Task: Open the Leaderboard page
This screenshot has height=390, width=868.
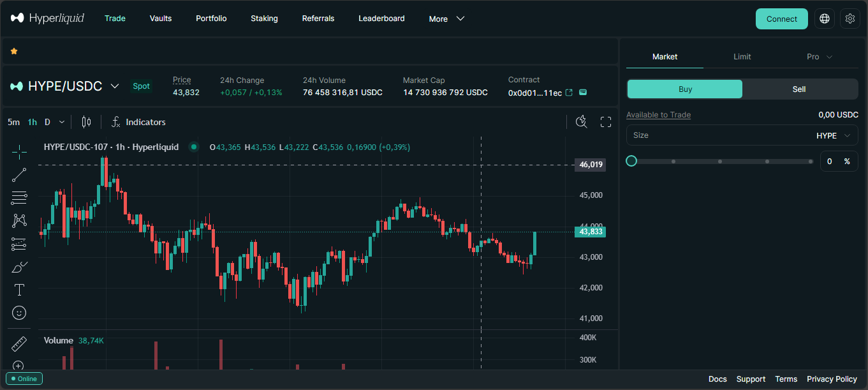Action: click(x=381, y=19)
